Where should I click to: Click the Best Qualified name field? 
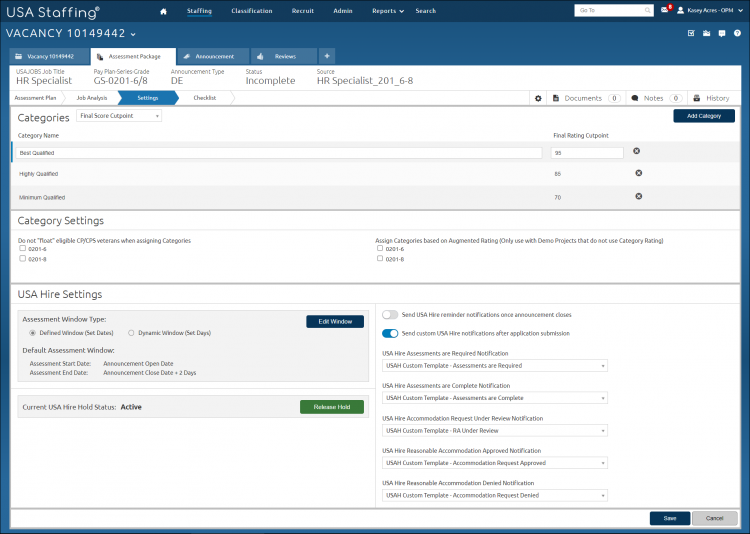click(279, 153)
